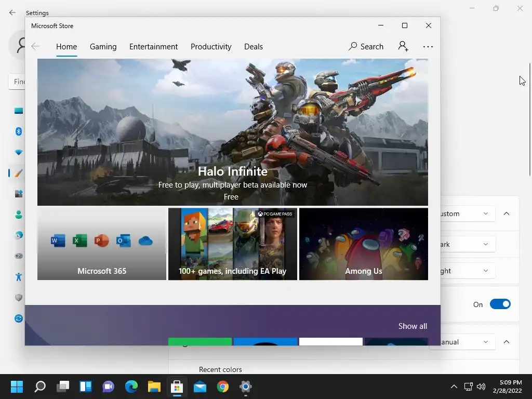Open the Dark mode dropdown in Settings

click(468, 244)
